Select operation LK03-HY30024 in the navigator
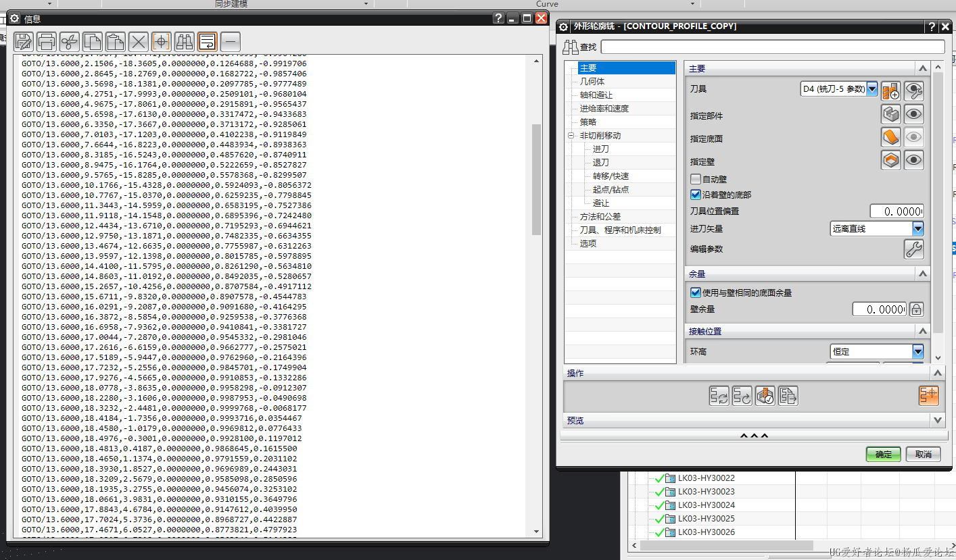This screenshot has width=956, height=560. pos(706,505)
